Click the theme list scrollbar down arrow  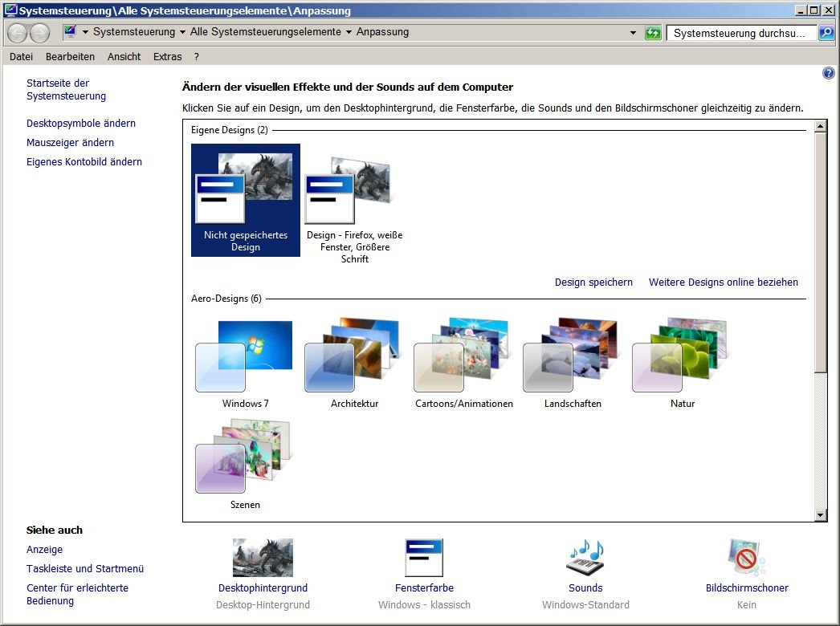click(820, 514)
